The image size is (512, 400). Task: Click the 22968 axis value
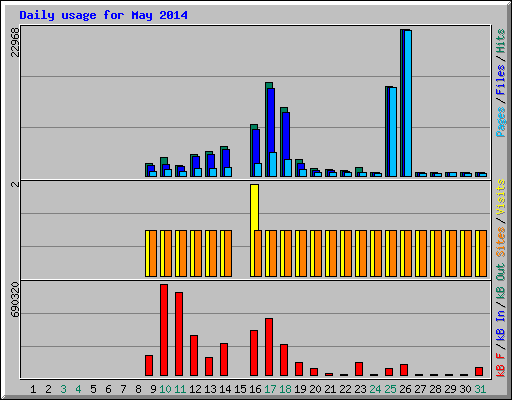[15, 42]
